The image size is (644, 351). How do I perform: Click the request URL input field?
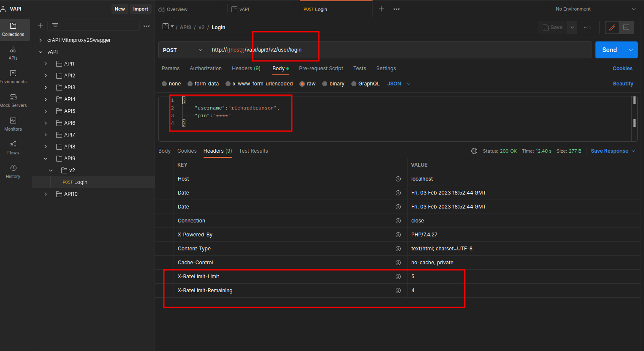point(399,50)
